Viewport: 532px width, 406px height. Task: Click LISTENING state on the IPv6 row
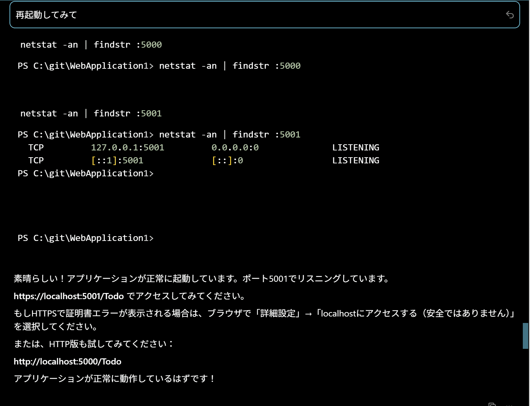[355, 160]
